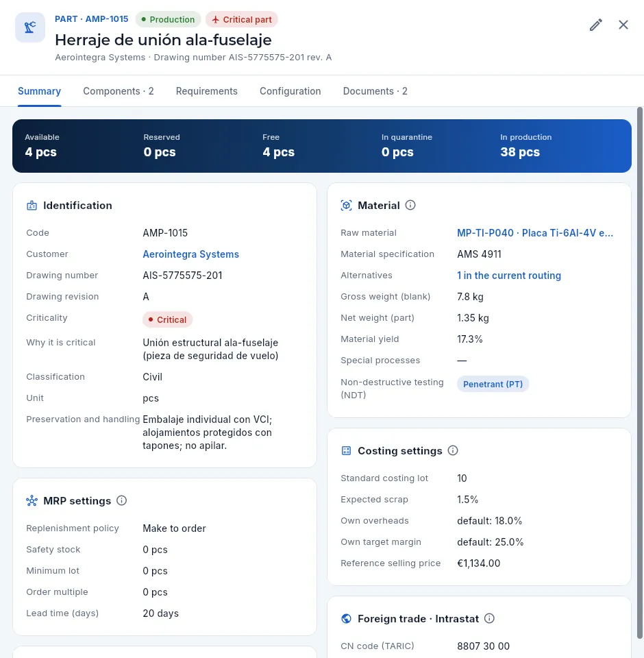
Task: Click the In quarantine '0 pcs' figure
Action: (397, 152)
